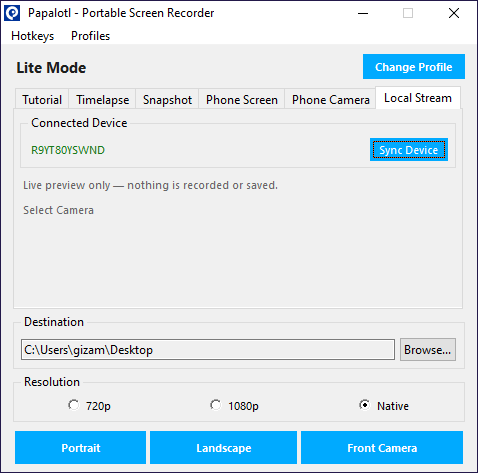This screenshot has height=473, width=478.
Task: Select the Local Stream tab
Action: [x=418, y=98]
